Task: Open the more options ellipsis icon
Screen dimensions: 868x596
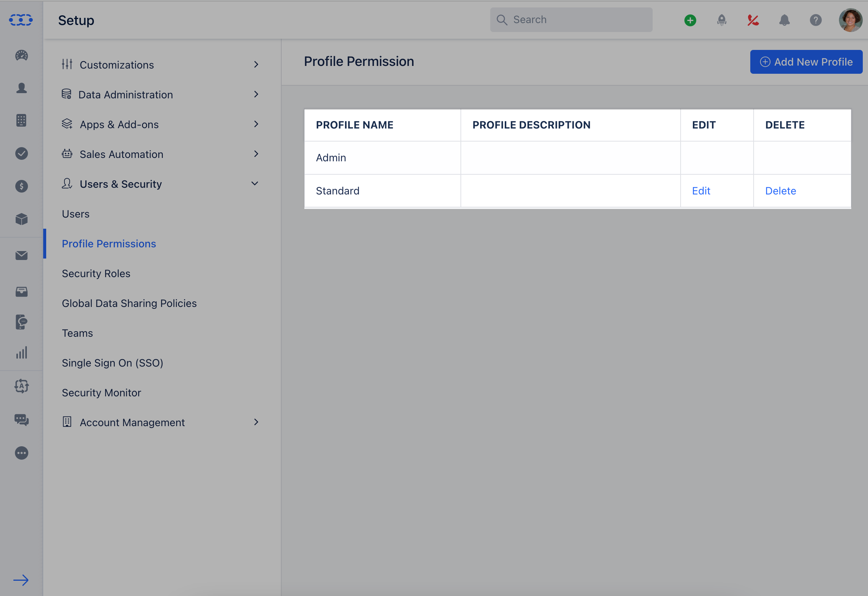Action: 21,453
